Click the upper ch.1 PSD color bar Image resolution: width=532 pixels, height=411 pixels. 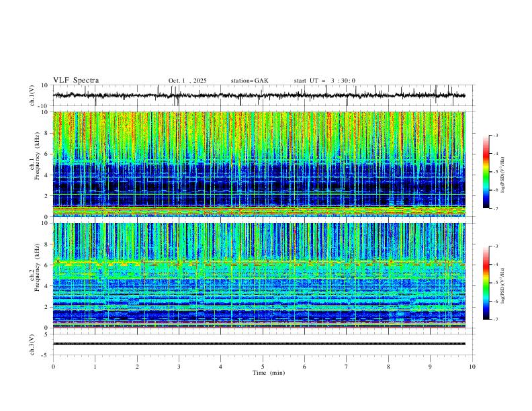486,172
